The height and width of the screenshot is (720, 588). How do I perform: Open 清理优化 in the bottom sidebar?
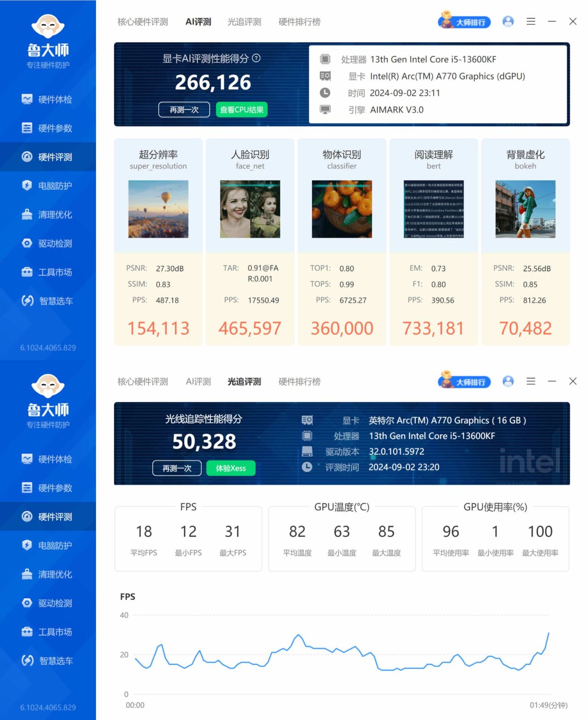click(48, 574)
